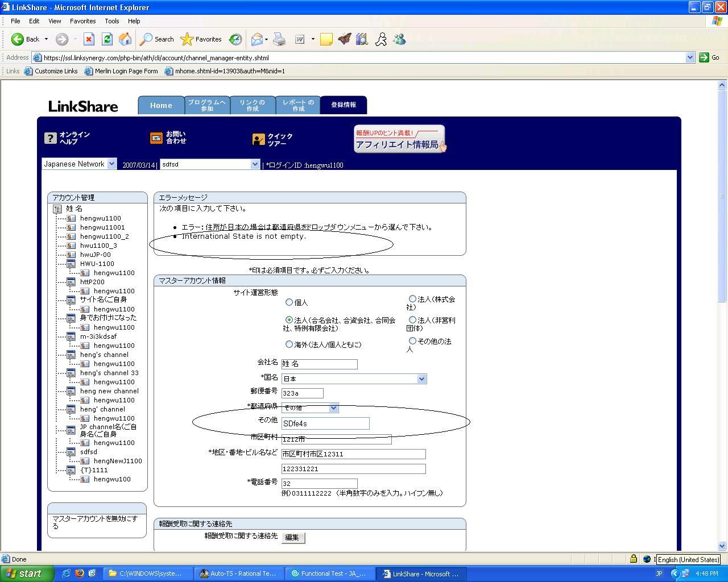
Task: Expand the 国名 country dropdown
Action: pyautogui.click(x=421, y=379)
